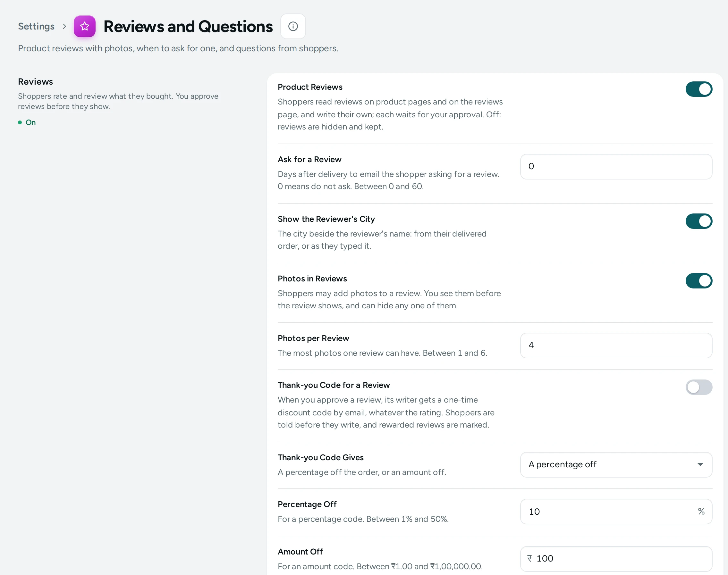The height and width of the screenshot is (575, 728).
Task: Click the Photos in Reviews label
Action: 312,279
